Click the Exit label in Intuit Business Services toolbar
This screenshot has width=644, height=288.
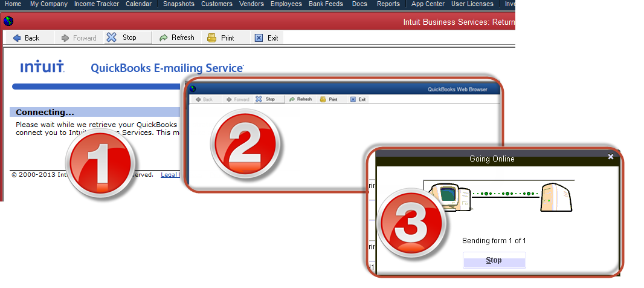pos(272,38)
